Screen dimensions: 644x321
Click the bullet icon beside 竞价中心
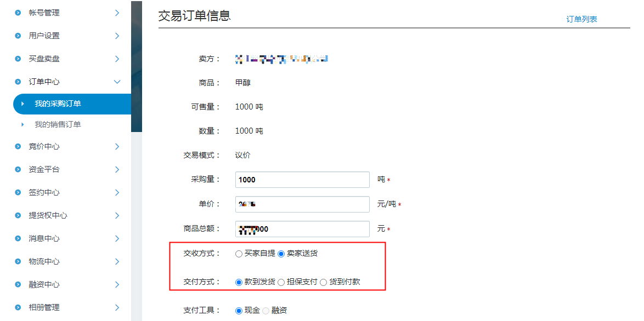coord(18,146)
